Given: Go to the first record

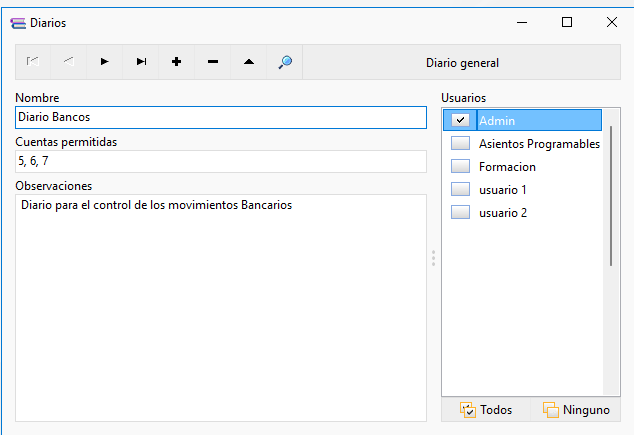Looking at the screenshot, I should pyautogui.click(x=33, y=62).
